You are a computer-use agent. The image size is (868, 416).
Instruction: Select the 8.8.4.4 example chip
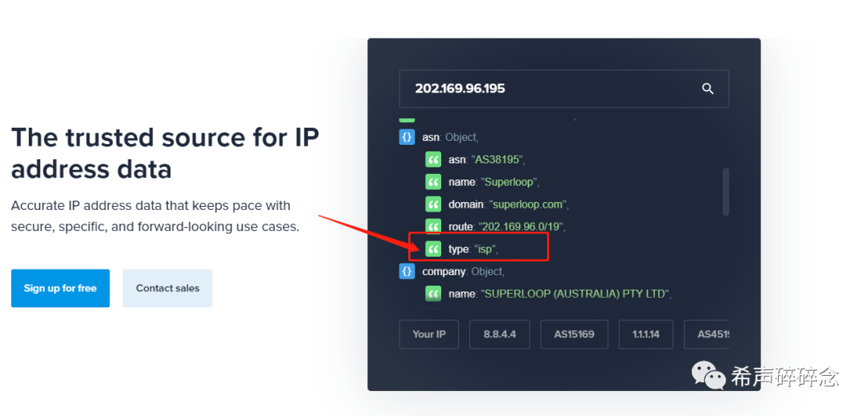tap(500, 334)
